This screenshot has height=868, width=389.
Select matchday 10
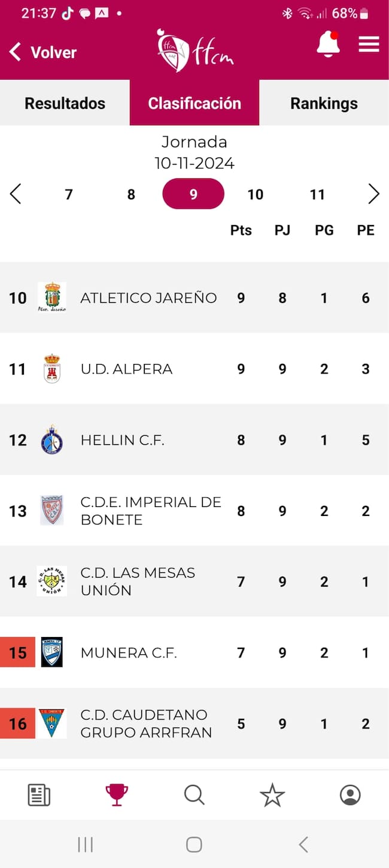coord(256,195)
